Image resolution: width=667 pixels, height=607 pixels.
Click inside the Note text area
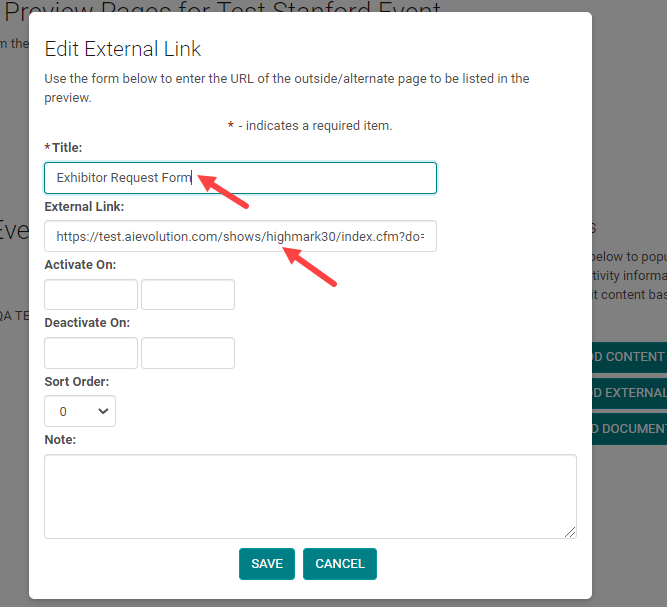click(x=310, y=497)
